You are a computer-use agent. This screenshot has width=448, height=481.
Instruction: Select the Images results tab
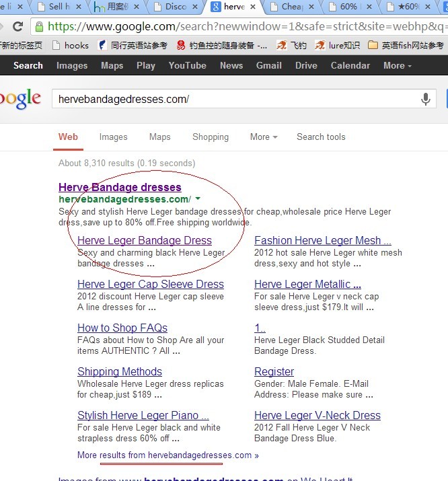tap(113, 137)
